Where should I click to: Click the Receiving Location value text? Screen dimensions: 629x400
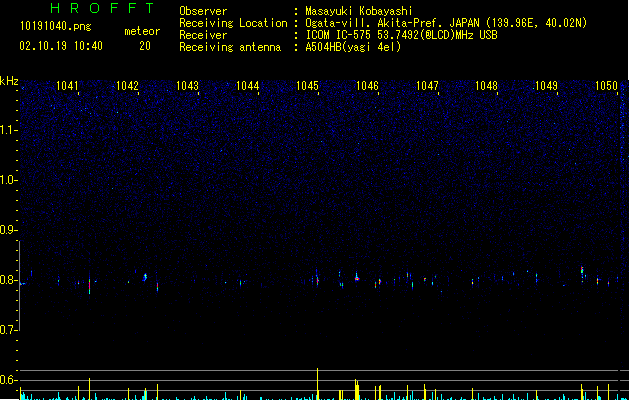click(446, 23)
